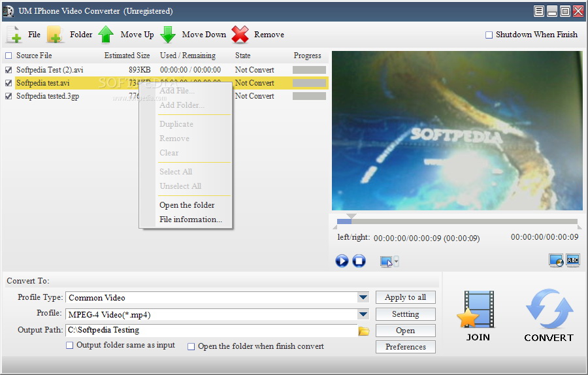This screenshot has height=375, width=588.
Task: Click Add Folder... in the context menu
Action: click(x=182, y=105)
